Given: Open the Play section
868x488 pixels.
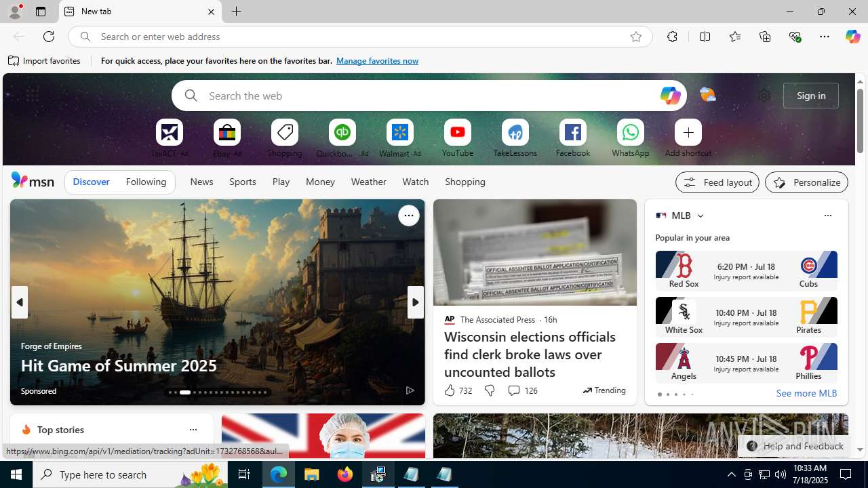Looking at the screenshot, I should click(x=281, y=182).
